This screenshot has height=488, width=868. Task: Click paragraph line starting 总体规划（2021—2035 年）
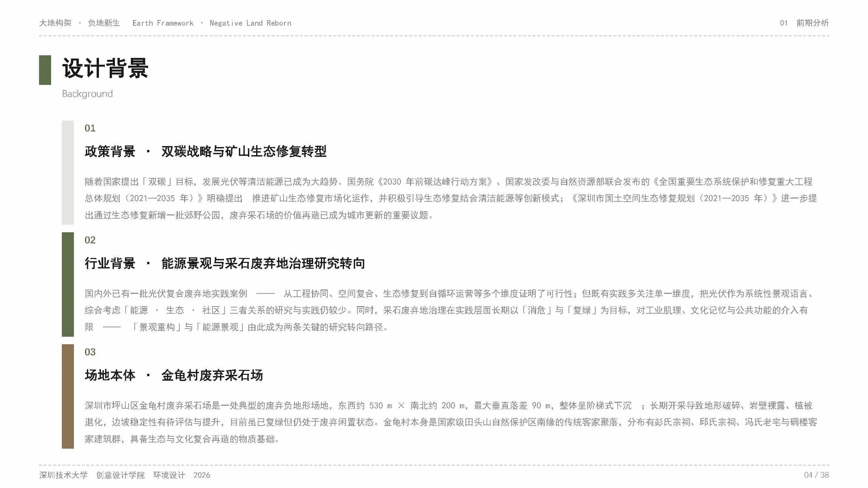click(x=451, y=198)
